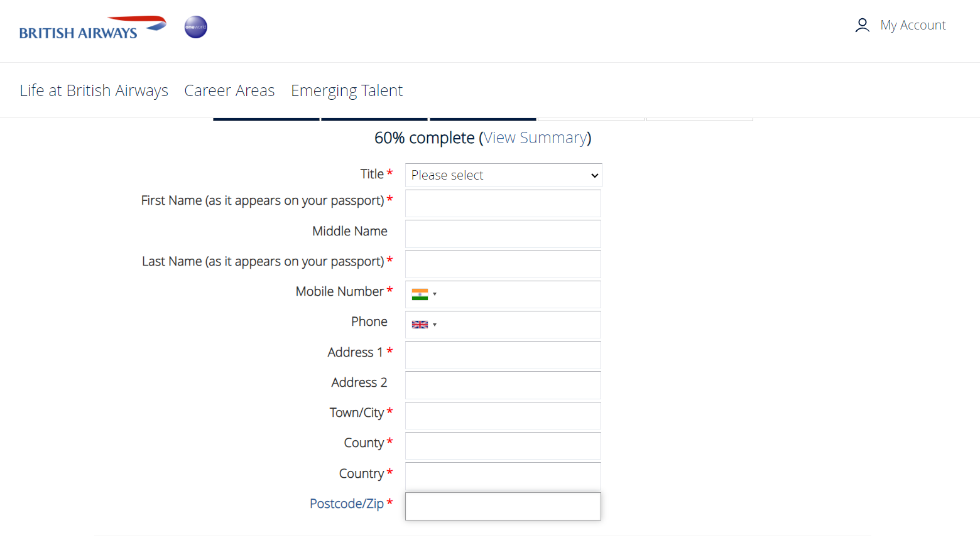Select the County input box

(503, 446)
